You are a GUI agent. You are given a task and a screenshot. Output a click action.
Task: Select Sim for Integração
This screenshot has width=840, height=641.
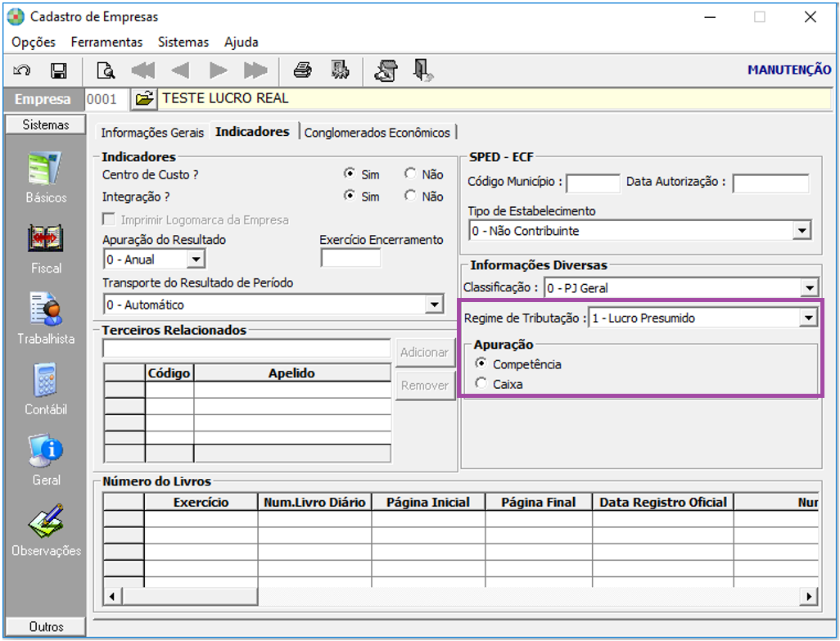pos(350,196)
